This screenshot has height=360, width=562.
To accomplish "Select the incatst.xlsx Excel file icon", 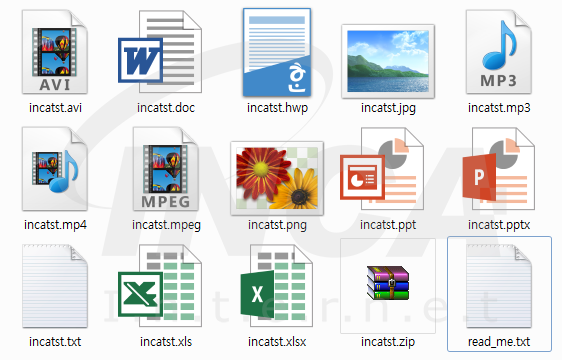I will 276,285.
